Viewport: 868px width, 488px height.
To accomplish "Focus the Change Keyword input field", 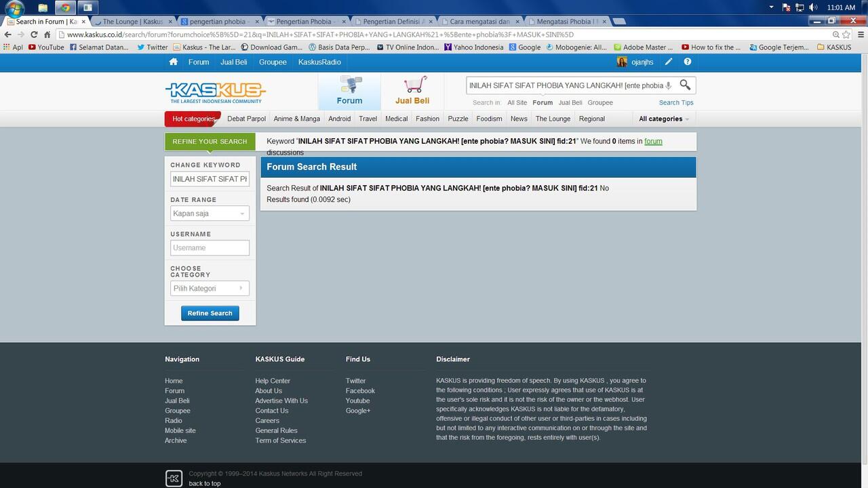I will click(x=210, y=179).
